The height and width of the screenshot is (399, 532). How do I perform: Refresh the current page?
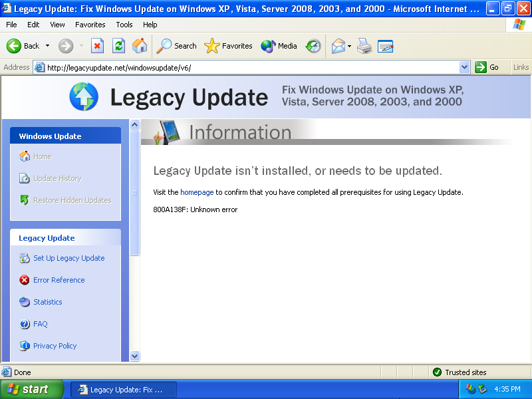(x=120, y=45)
